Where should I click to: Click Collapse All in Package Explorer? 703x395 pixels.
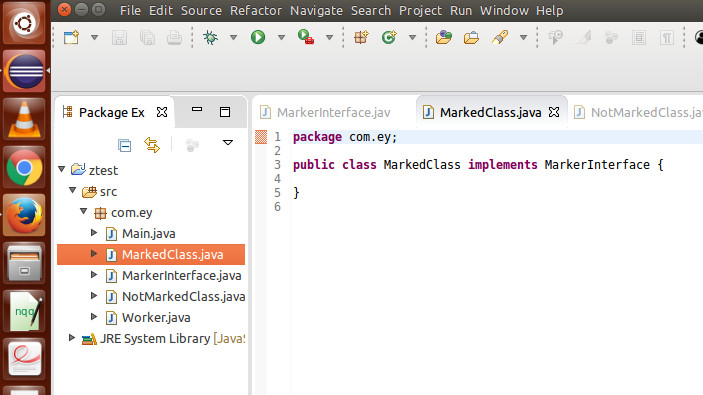(x=124, y=145)
